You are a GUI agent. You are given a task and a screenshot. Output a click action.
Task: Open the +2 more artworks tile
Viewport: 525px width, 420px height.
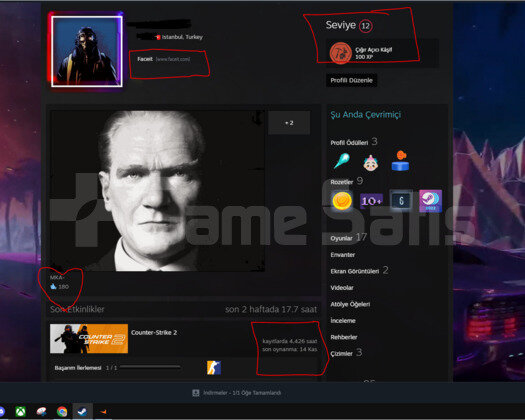click(x=289, y=123)
